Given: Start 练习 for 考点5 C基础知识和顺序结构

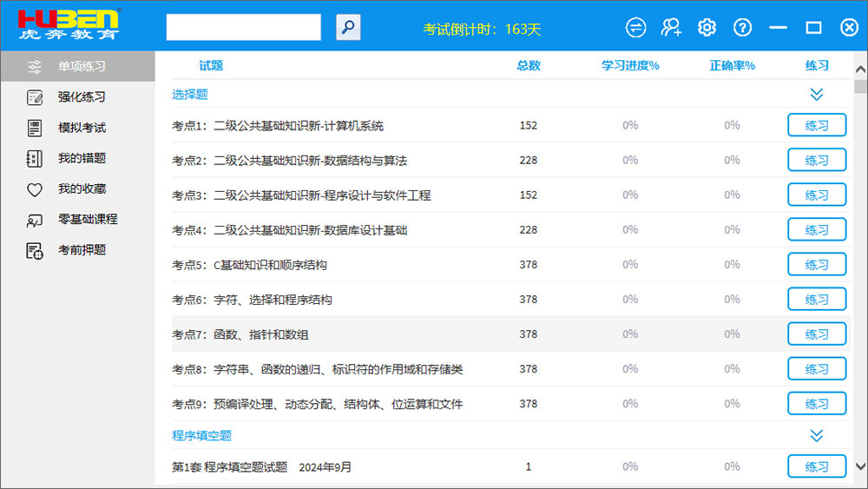Looking at the screenshot, I should [816, 265].
